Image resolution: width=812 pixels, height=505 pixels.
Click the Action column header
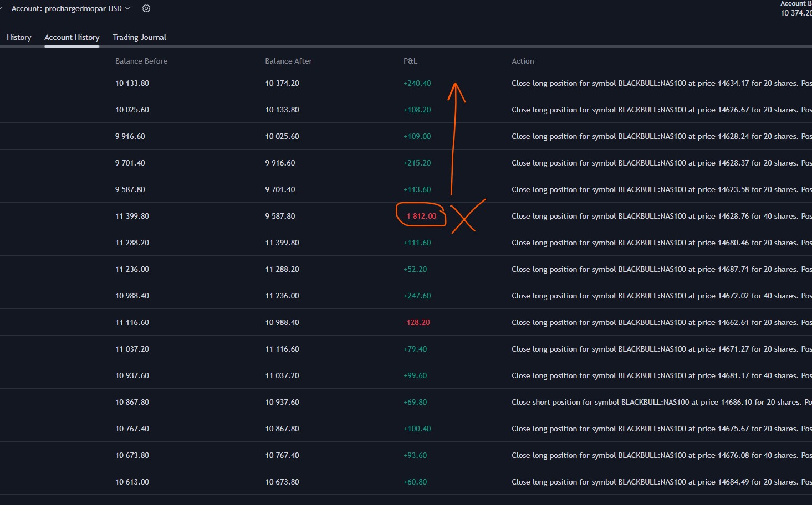click(x=523, y=61)
